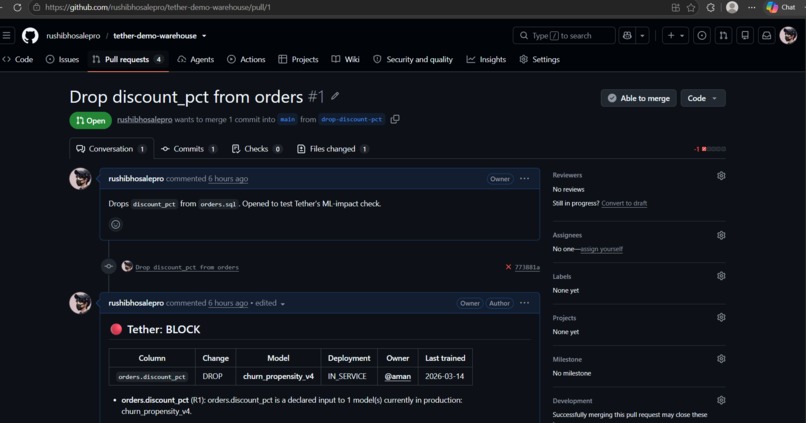806x423 pixels.
Task: Open the Projects tab
Action: tap(298, 59)
